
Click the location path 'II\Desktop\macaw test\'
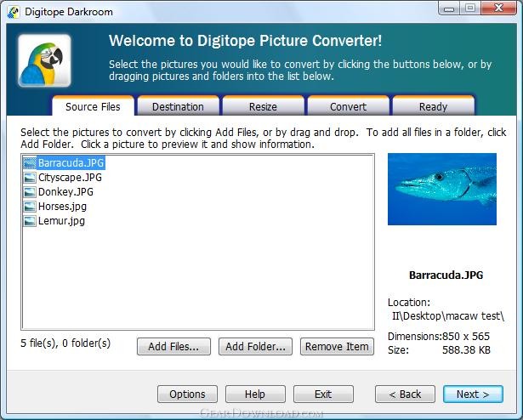tap(448, 316)
